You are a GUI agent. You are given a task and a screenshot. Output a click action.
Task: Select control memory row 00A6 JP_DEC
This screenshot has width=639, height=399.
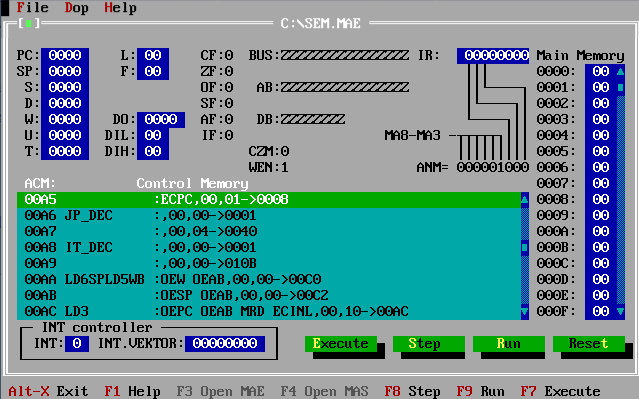tap(269, 215)
